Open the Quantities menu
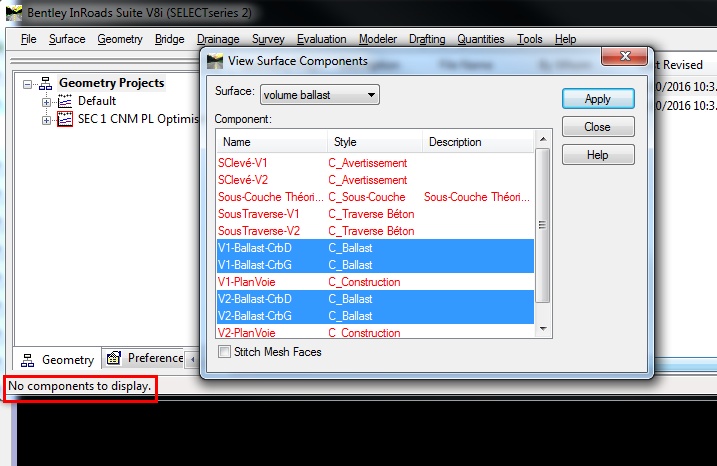 (x=481, y=39)
